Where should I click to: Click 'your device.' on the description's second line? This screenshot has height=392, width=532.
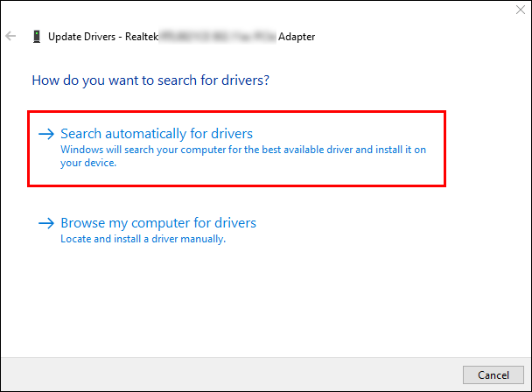[x=88, y=162]
